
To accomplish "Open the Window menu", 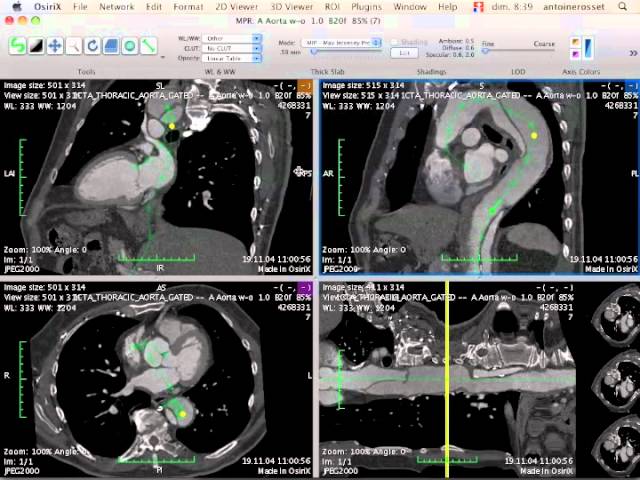I will (410, 7).
